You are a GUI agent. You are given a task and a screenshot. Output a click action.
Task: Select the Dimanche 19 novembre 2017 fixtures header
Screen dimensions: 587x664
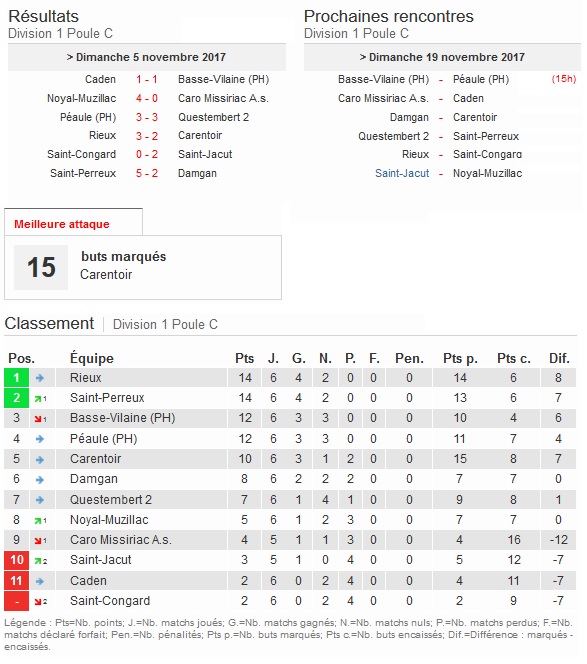point(442,57)
